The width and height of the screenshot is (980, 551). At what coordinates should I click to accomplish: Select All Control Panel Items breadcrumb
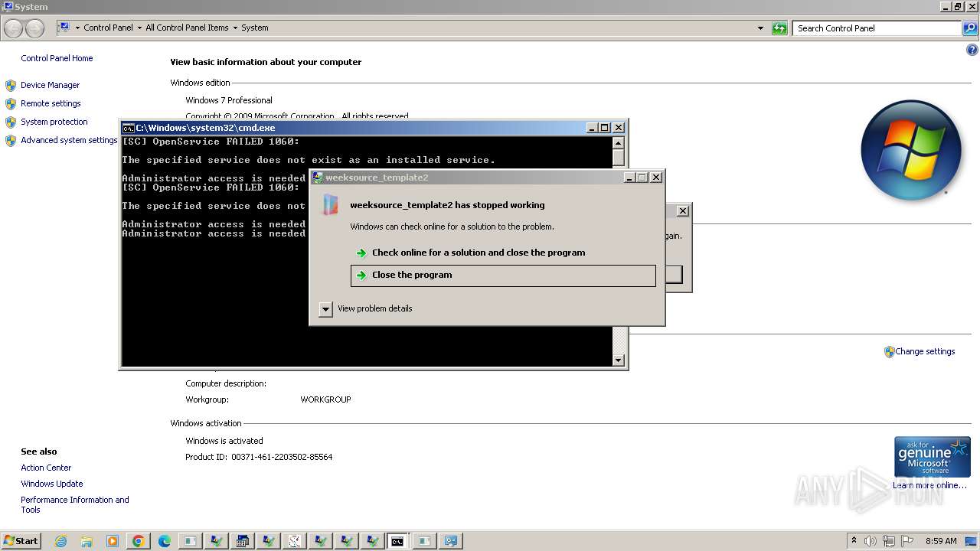pyautogui.click(x=187, y=28)
